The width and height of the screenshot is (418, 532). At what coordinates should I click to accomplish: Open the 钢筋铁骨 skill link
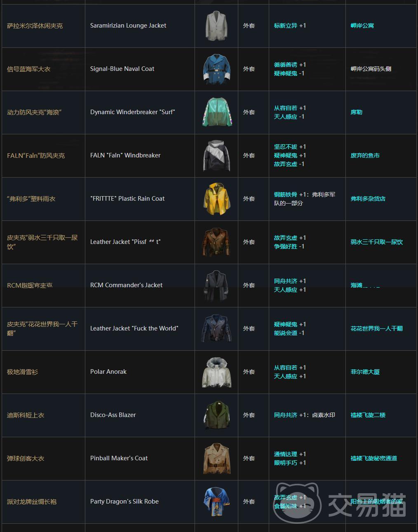285,195
